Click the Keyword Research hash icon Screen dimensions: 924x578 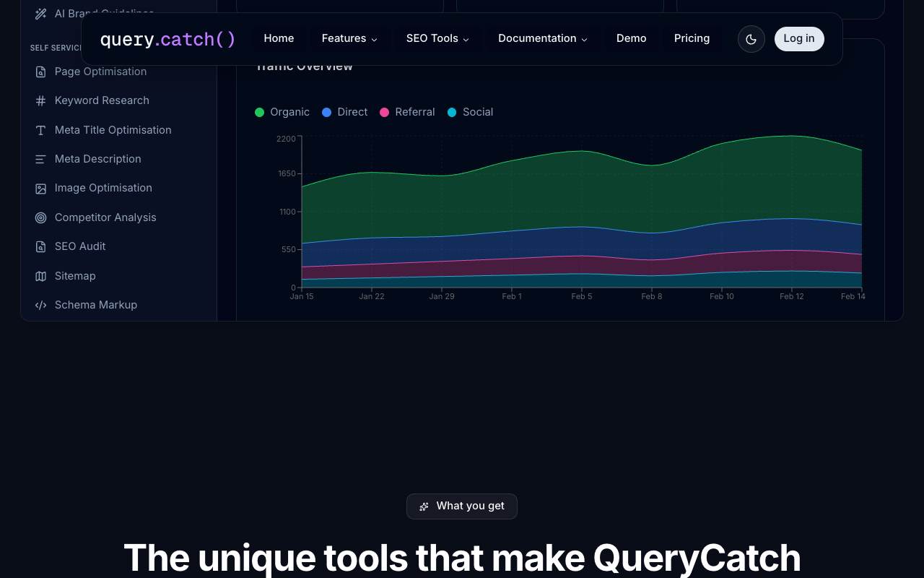point(41,101)
